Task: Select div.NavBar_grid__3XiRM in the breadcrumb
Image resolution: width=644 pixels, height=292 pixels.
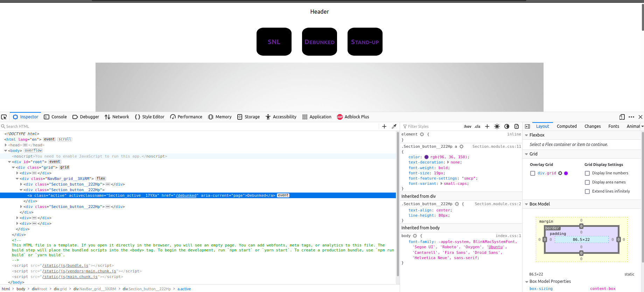Action: coord(94,289)
